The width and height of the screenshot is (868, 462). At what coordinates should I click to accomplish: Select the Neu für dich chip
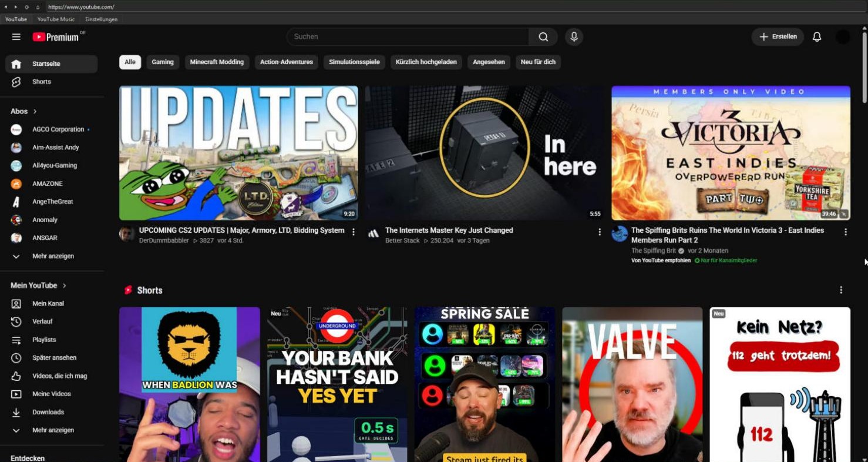538,62
